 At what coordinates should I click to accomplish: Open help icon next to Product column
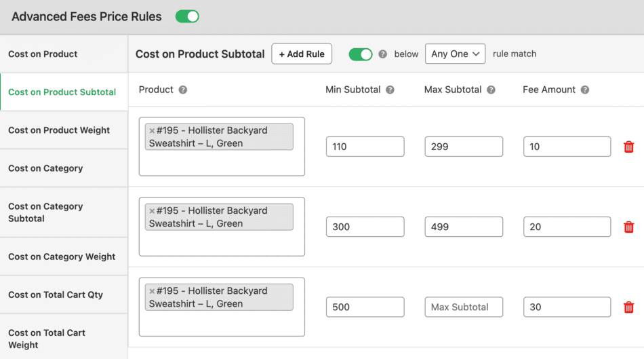[183, 90]
